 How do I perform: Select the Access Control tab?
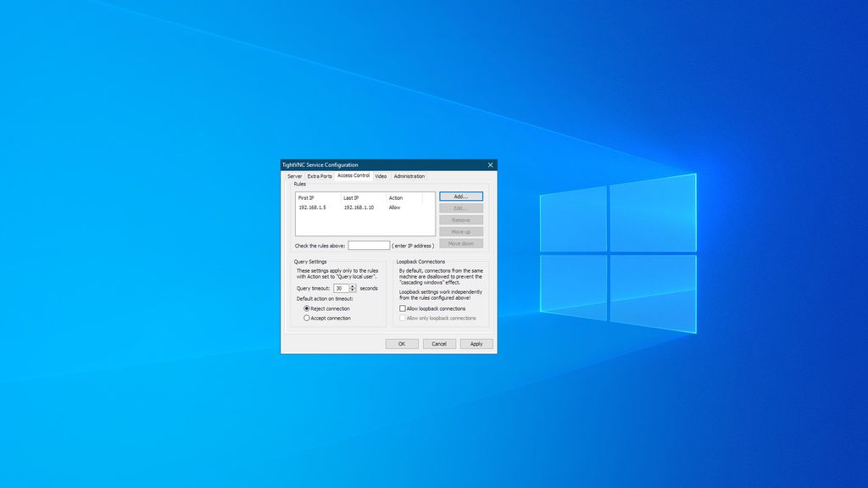tap(353, 176)
